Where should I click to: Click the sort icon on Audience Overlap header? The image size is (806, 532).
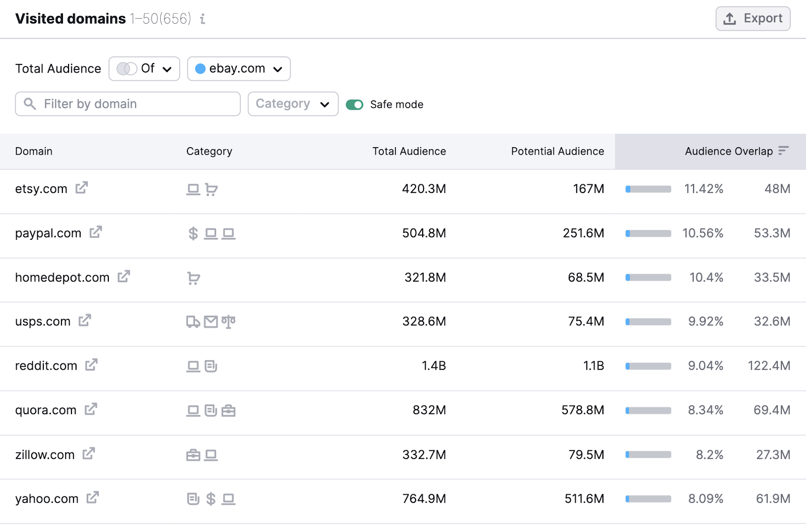click(784, 151)
